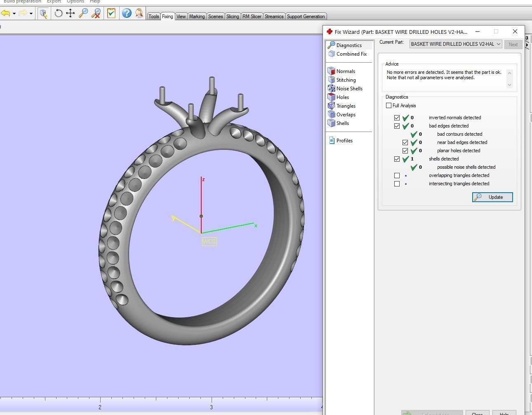Switch to the Slicing tab

click(x=233, y=17)
